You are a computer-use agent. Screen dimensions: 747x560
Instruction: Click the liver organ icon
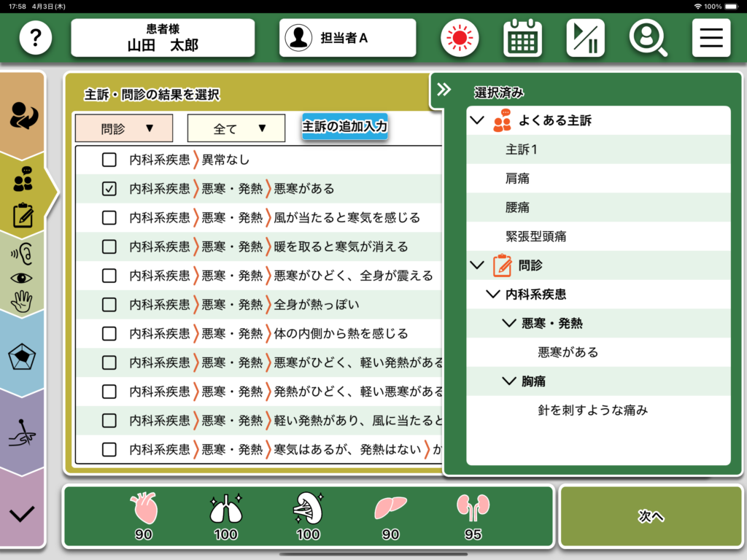coord(390,509)
